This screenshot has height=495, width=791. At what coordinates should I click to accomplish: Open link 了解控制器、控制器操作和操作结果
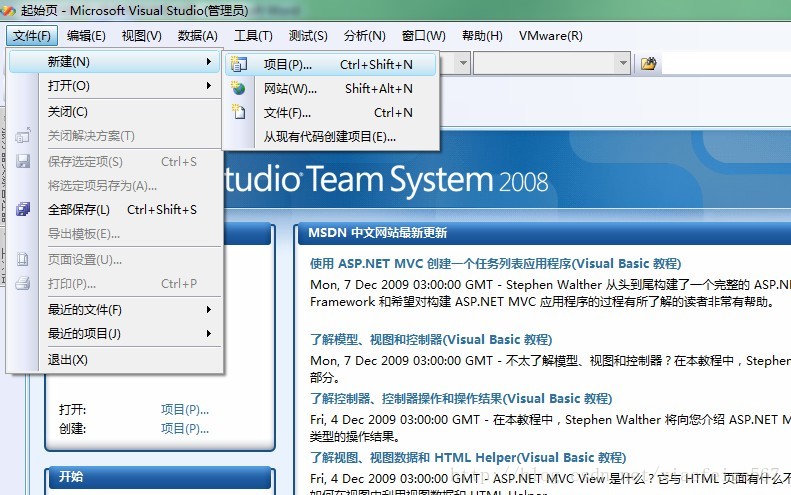pos(461,399)
